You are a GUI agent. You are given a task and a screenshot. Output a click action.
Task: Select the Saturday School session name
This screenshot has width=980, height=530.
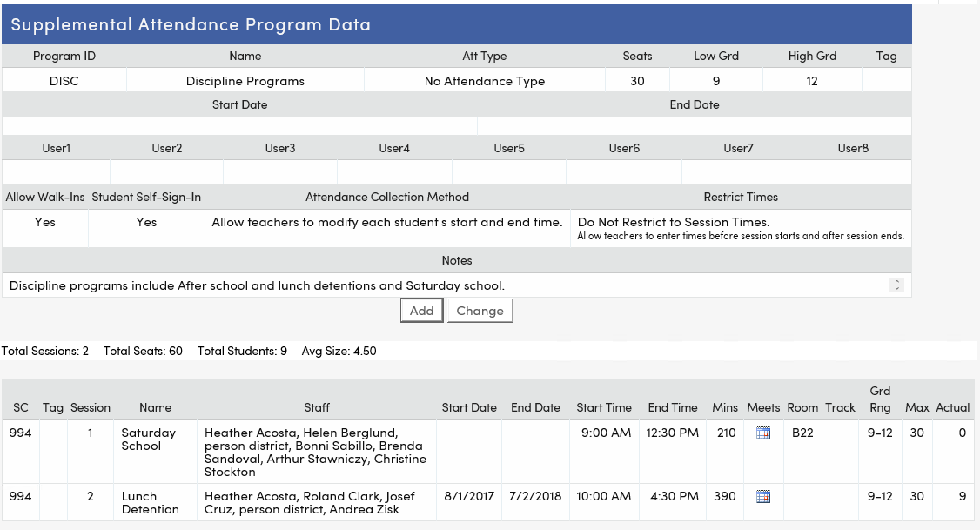(149, 439)
